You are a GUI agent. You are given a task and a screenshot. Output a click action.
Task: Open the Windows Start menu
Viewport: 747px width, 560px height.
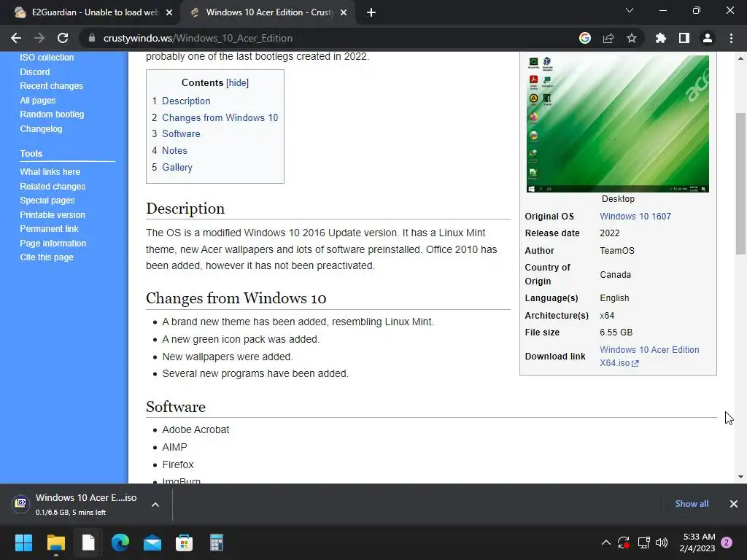tap(23, 542)
